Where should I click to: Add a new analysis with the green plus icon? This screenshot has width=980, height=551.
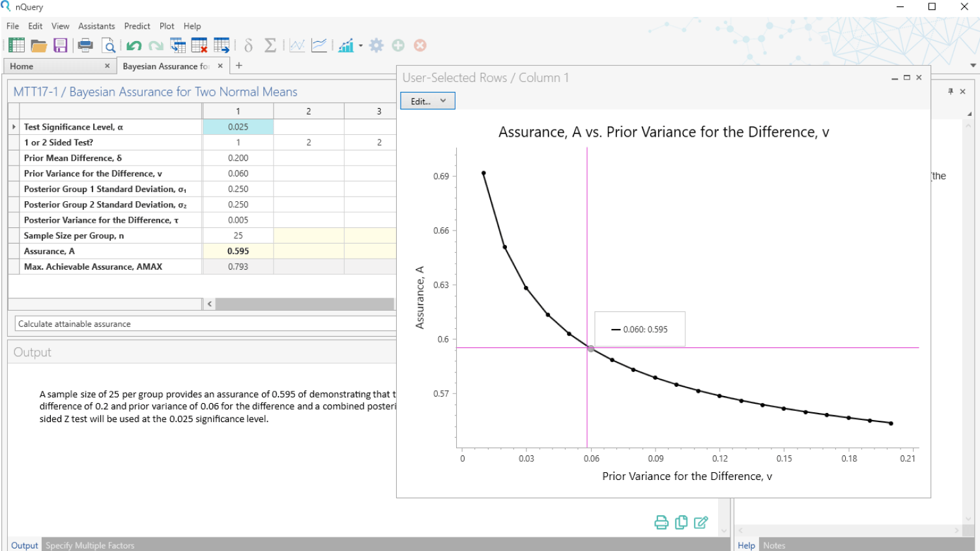[x=398, y=45]
